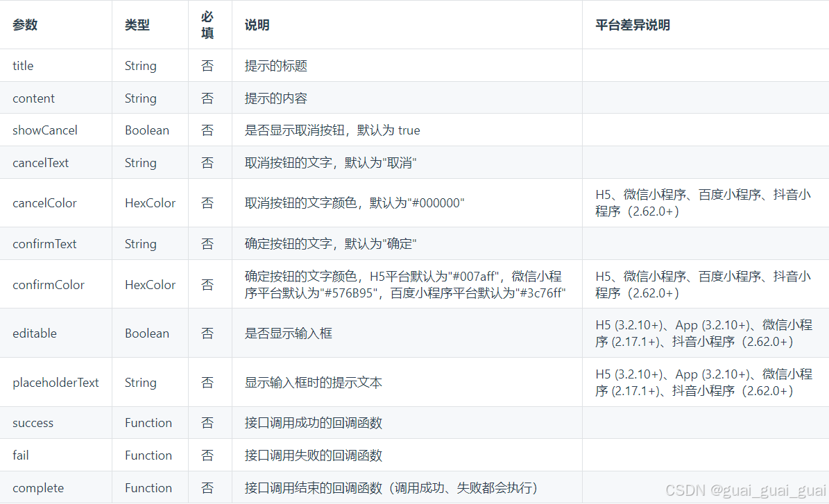Click 确定按钮的文字 default description

pos(330,243)
